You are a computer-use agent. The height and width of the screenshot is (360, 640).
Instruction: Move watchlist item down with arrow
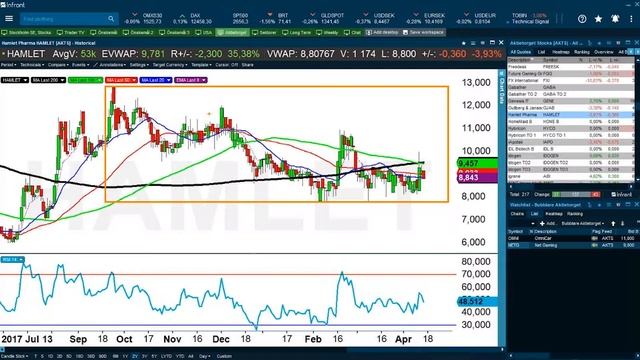622,224
